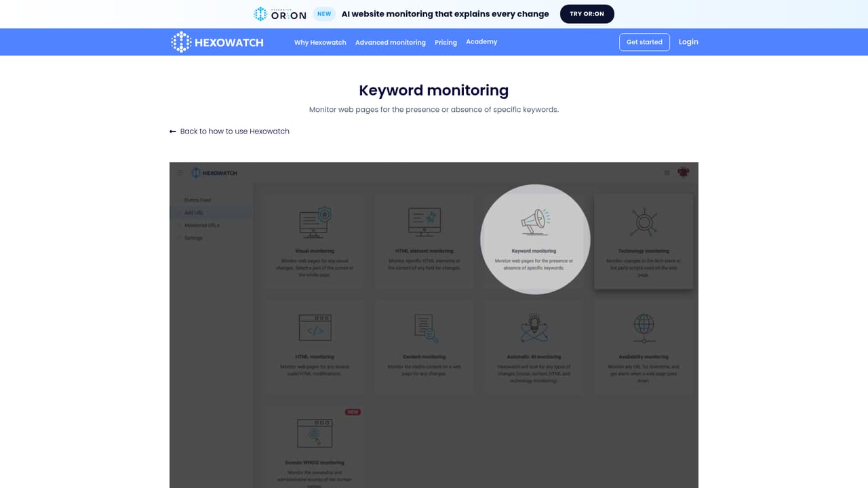Click the Technology monitoring icon
Screen dimensions: 868x488
point(644,223)
